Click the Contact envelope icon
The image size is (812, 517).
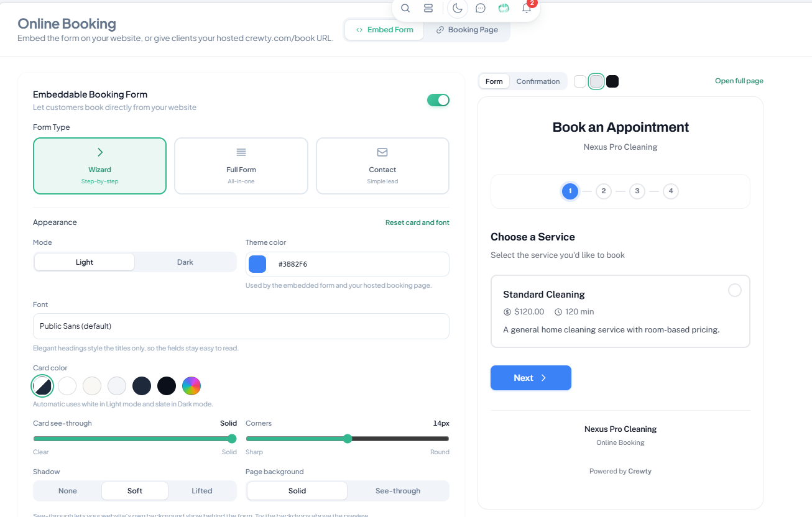point(382,152)
